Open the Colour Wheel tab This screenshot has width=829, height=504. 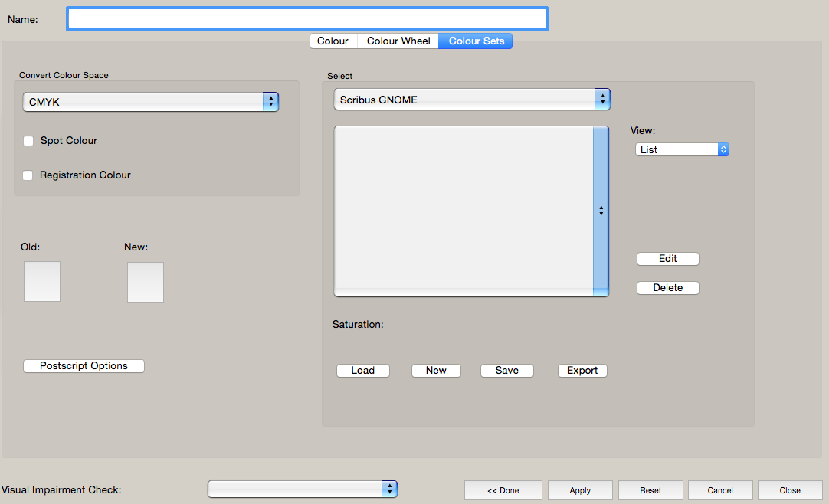pos(398,41)
